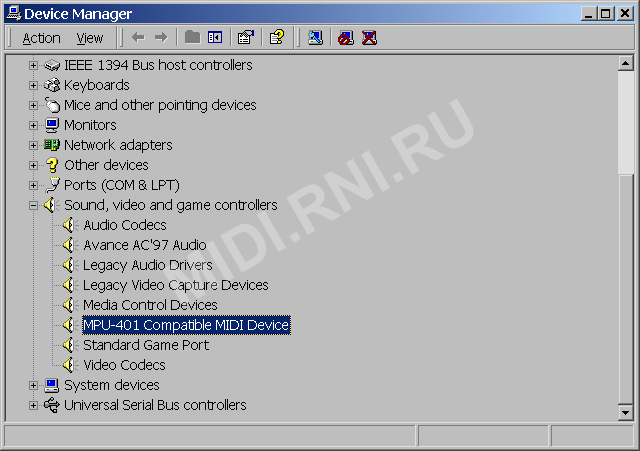Click the Network adapters card icon
640x451 pixels.
tap(52, 145)
